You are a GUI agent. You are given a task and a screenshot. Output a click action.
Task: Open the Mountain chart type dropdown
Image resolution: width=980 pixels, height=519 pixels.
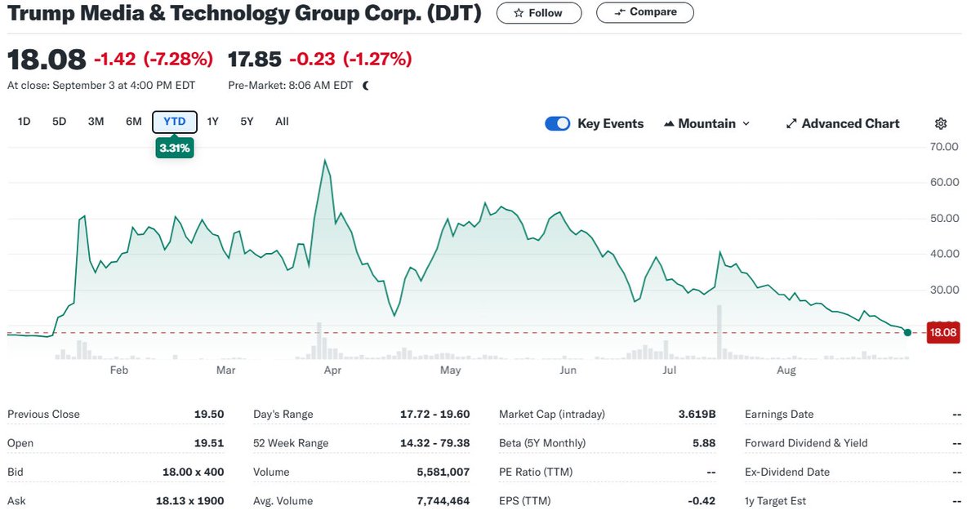coord(706,124)
